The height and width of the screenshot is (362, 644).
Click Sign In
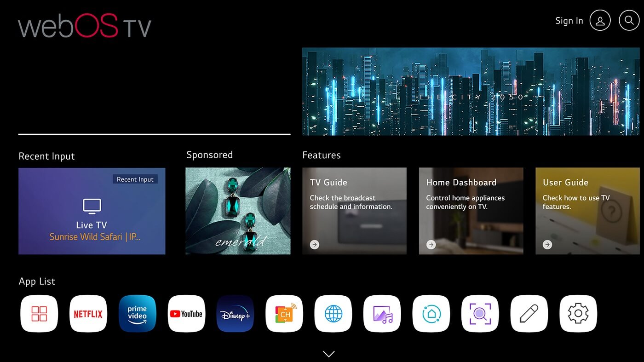click(x=569, y=21)
